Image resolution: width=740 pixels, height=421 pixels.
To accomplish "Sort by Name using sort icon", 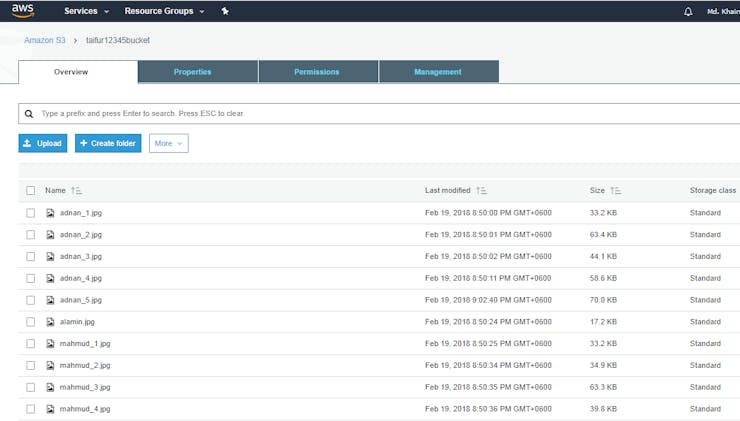I will (x=77, y=190).
